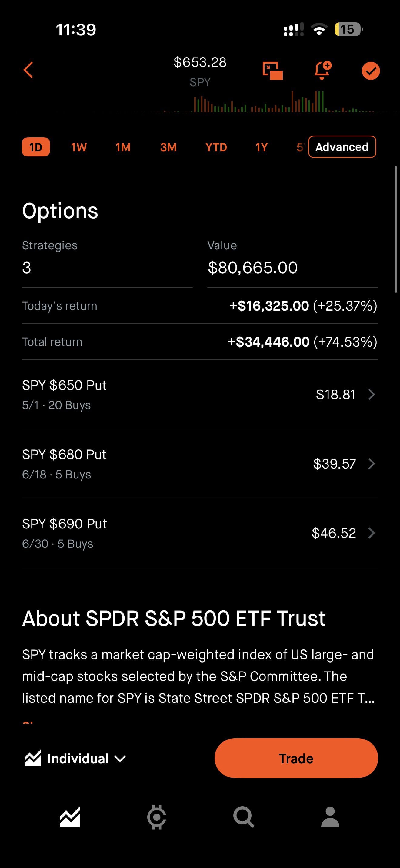400x868 pixels.
Task: Open the account profile tab icon
Action: coord(330,817)
